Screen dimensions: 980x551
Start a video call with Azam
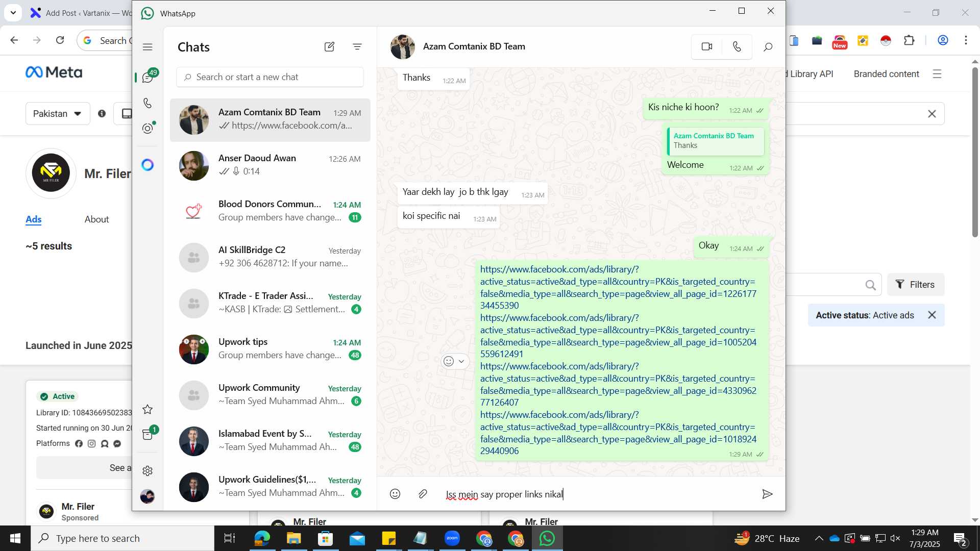(707, 46)
